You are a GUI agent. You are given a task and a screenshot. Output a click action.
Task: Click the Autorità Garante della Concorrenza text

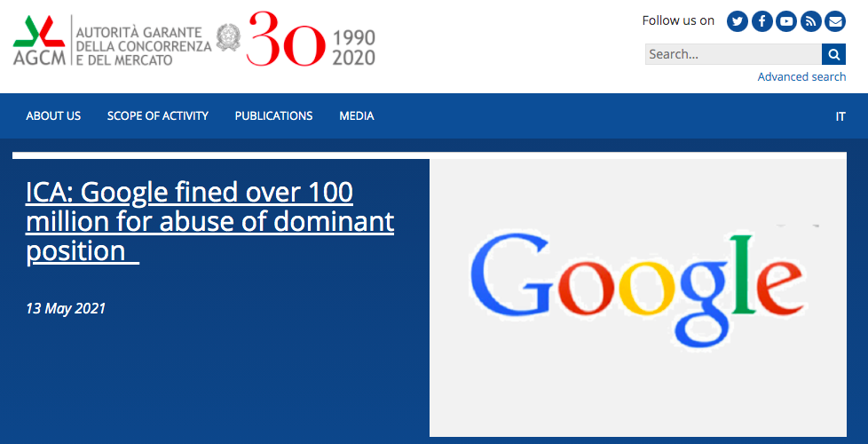(x=144, y=46)
